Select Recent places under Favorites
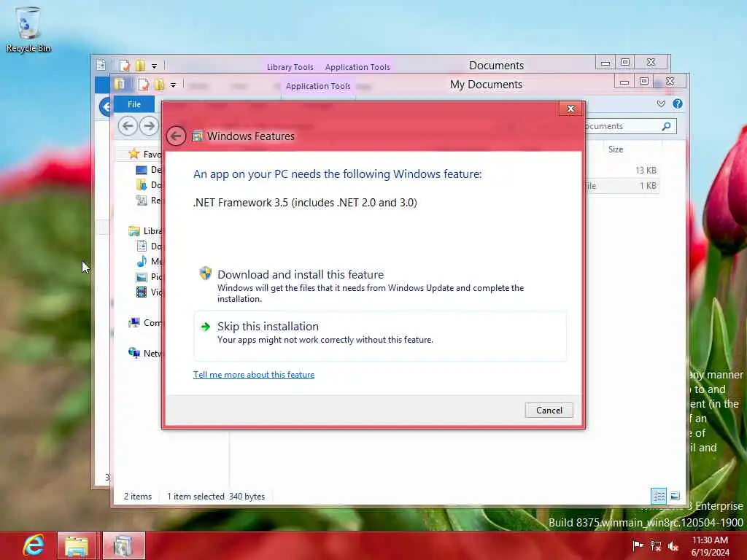The width and height of the screenshot is (747, 560). pyautogui.click(x=149, y=201)
